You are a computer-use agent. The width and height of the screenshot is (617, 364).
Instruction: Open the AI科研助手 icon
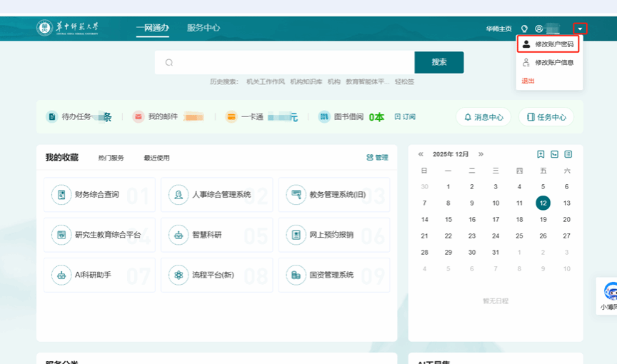(62, 275)
